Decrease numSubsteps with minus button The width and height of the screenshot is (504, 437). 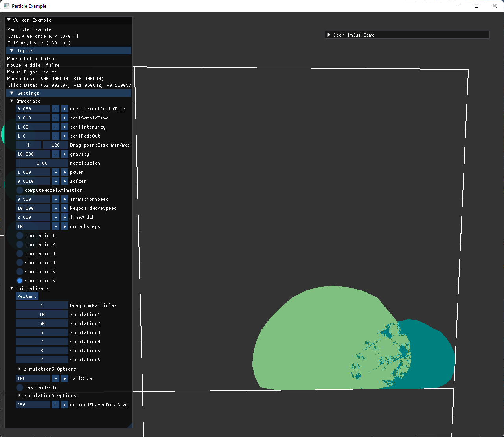(x=55, y=226)
